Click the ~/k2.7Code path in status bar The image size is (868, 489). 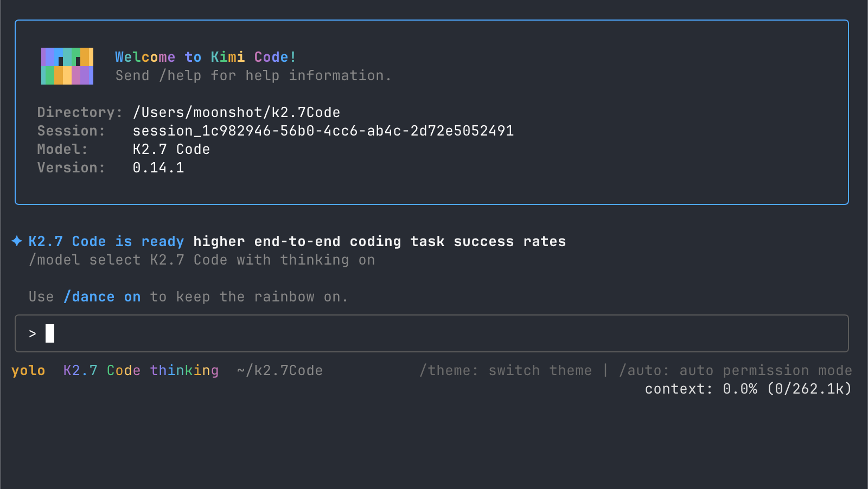point(280,370)
